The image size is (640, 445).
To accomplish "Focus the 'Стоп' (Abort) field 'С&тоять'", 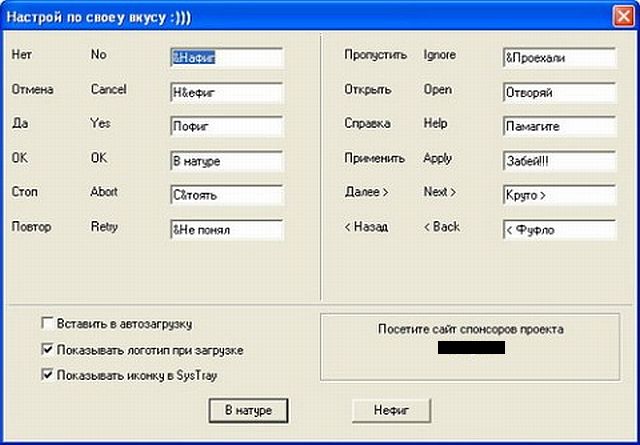I will (x=226, y=195).
